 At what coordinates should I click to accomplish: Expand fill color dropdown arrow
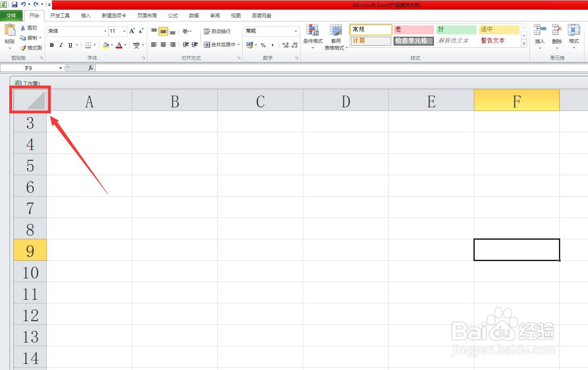click(112, 45)
